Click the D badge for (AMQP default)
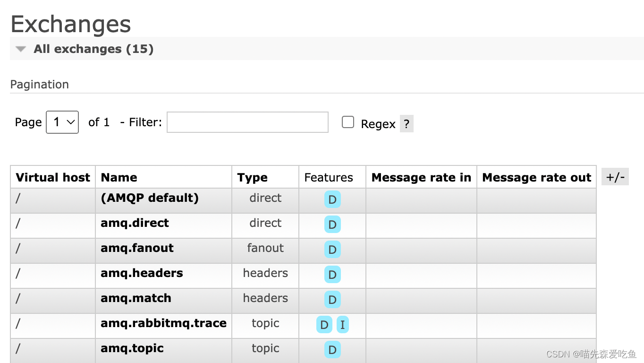 pos(332,199)
